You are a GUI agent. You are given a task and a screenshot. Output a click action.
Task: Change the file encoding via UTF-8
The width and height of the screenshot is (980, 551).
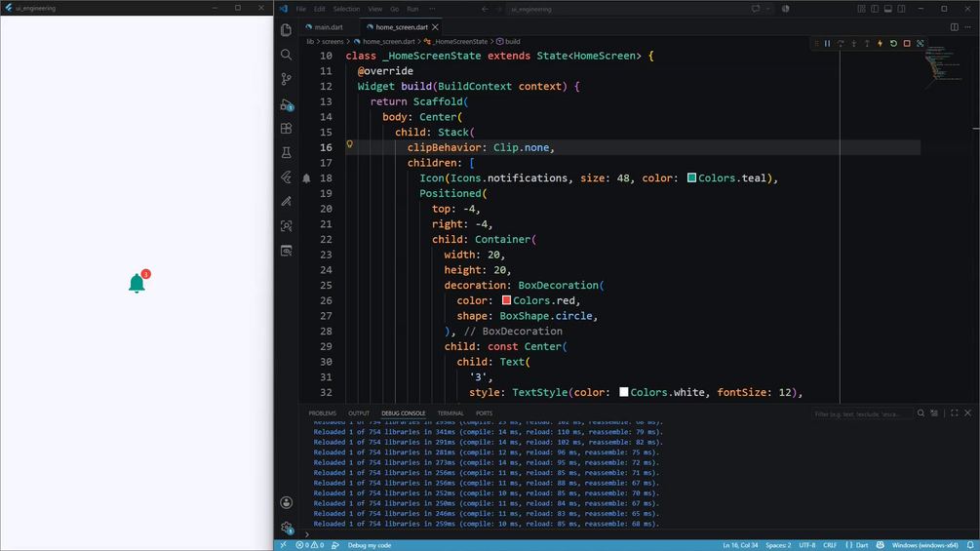pos(806,545)
